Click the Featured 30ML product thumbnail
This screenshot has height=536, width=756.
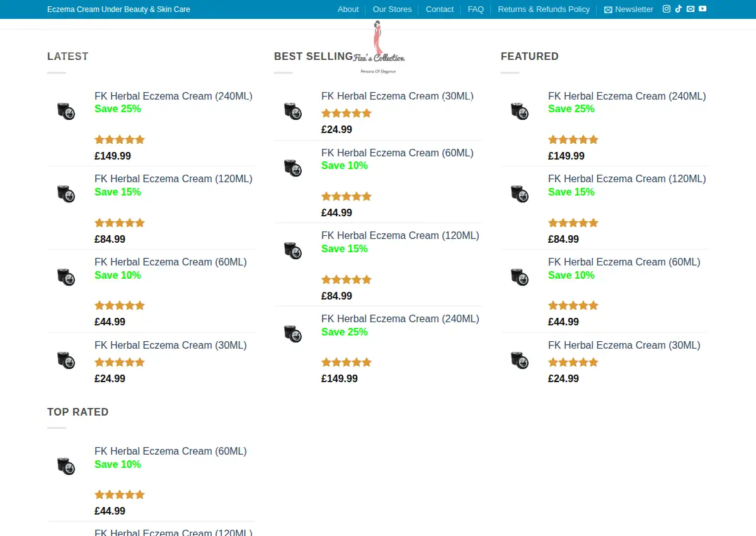(x=520, y=359)
